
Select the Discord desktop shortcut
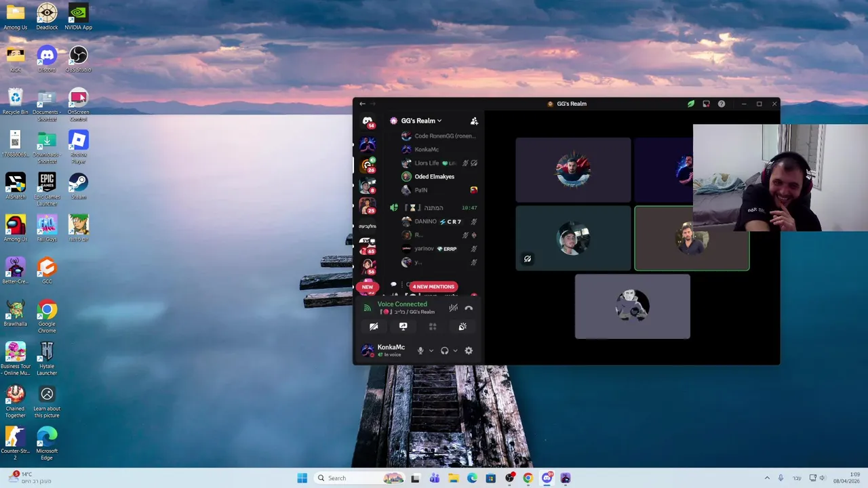pyautogui.click(x=47, y=59)
